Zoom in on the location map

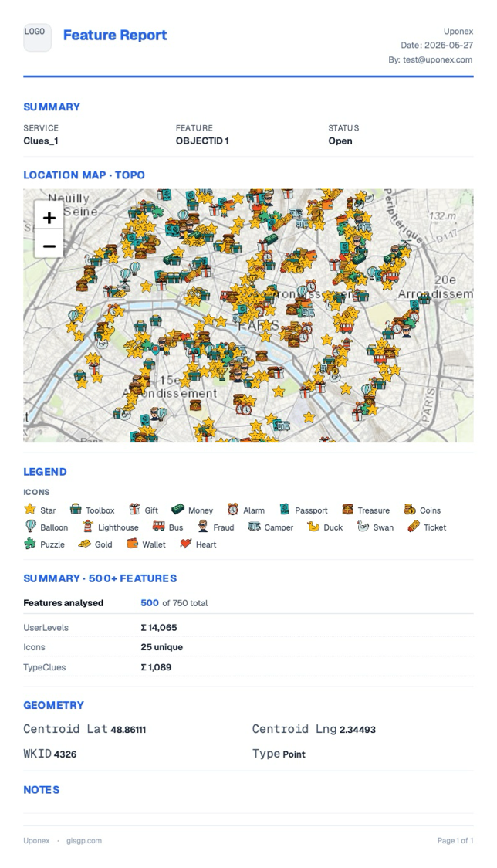(x=49, y=218)
